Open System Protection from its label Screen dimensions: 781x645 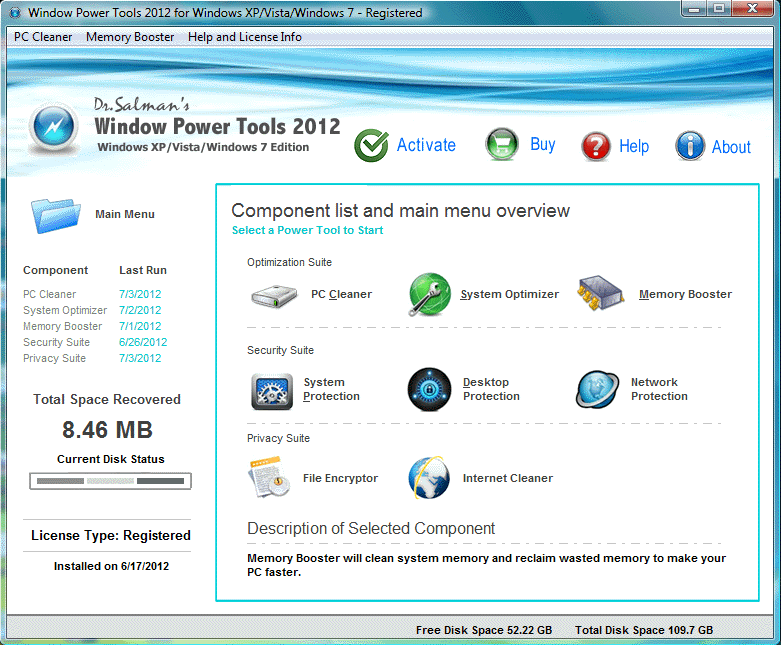point(331,389)
